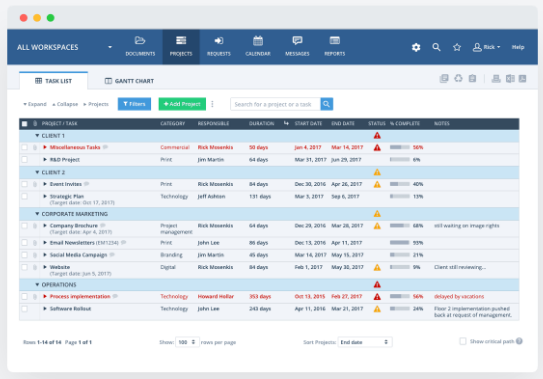This screenshot has width=543, height=379.
Task: Open the Sort Projects dropdown
Action: 365,342
